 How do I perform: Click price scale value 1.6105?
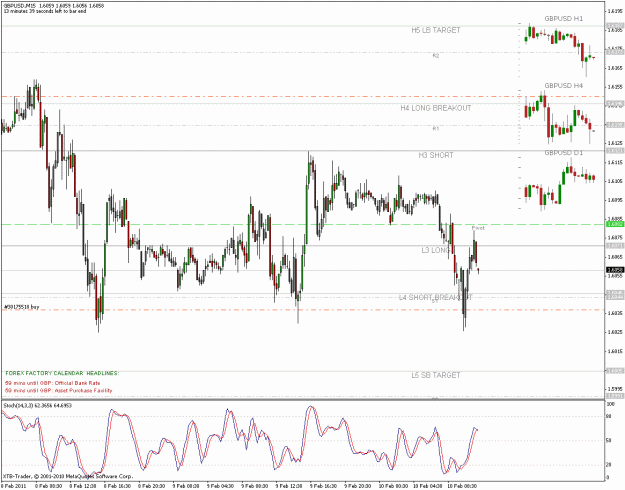coord(615,181)
